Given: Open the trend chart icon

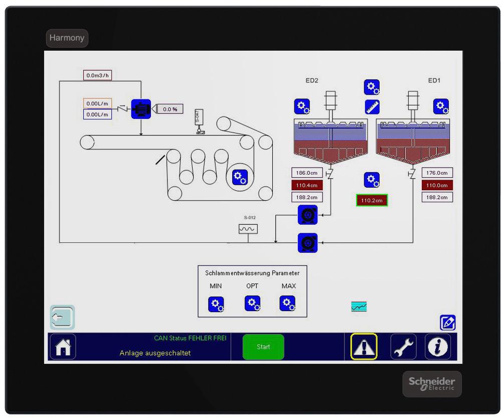Looking at the screenshot, I should click(359, 307).
